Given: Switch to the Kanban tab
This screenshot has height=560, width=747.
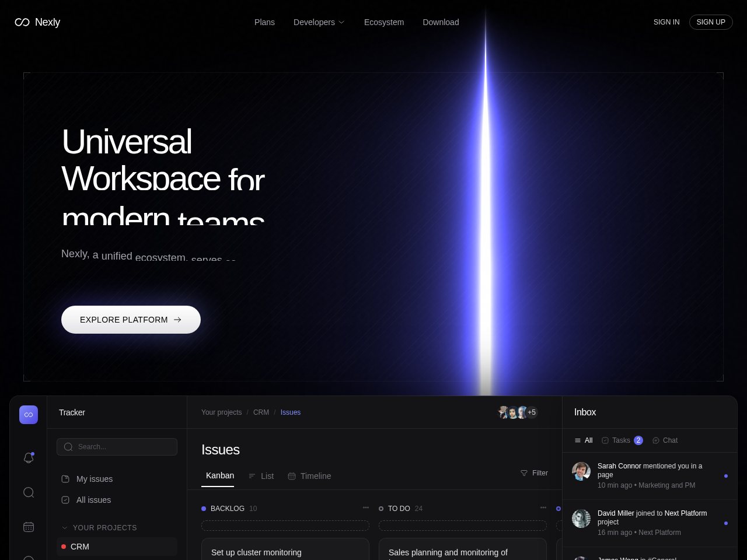Looking at the screenshot, I should pos(219,475).
